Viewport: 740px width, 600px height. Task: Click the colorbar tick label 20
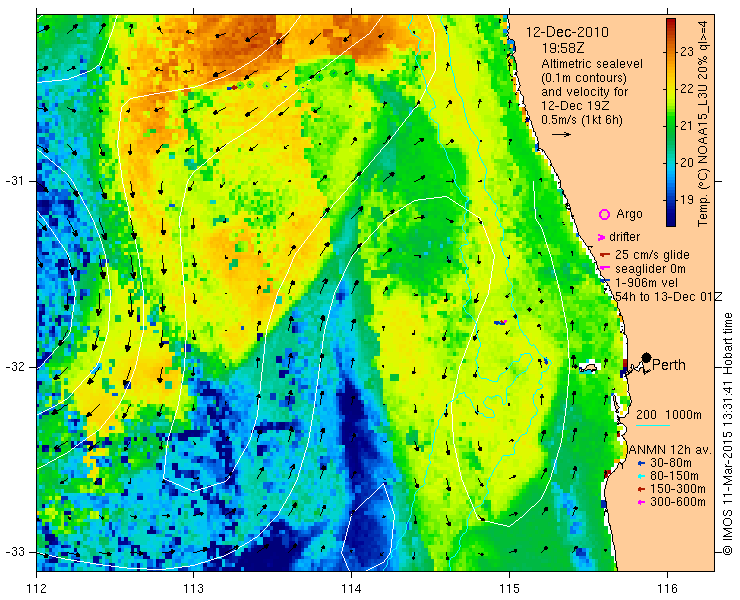(x=687, y=163)
